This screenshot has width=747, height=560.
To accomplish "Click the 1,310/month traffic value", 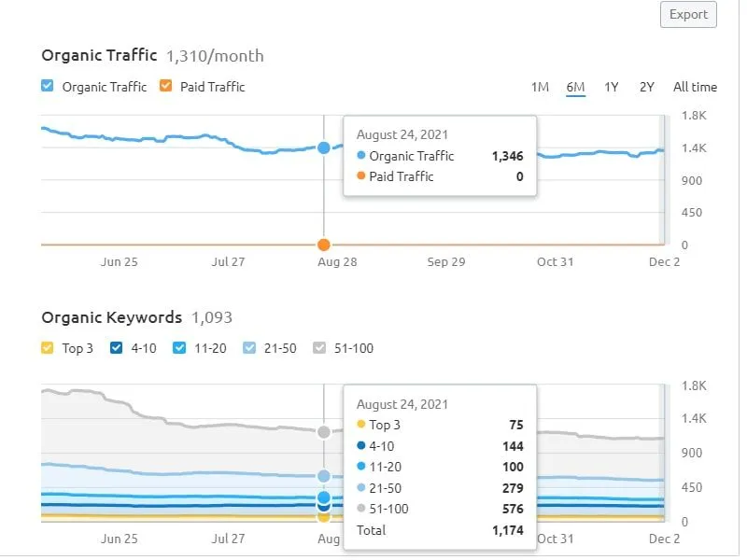I will (x=215, y=56).
